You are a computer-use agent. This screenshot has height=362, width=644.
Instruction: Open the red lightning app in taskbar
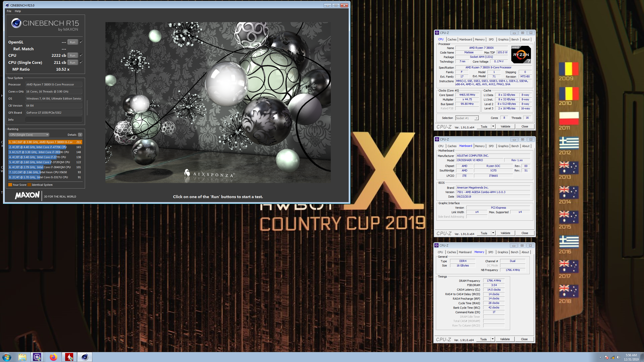[x=69, y=357]
